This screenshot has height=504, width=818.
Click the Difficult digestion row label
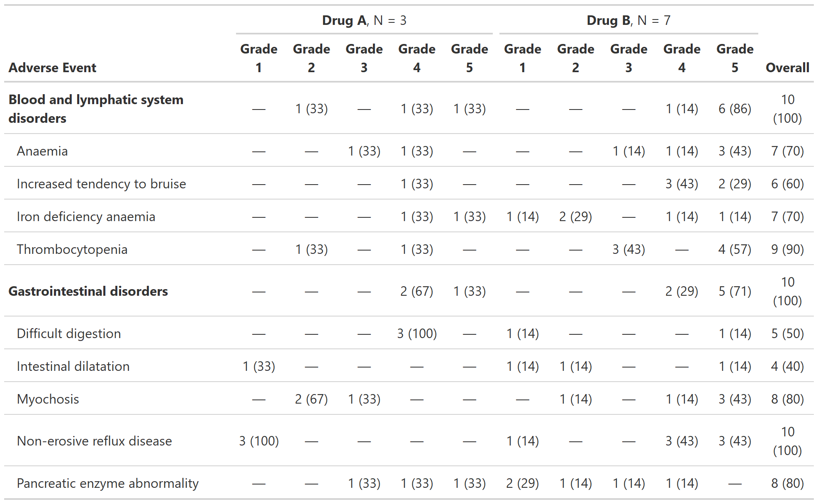click(x=69, y=334)
